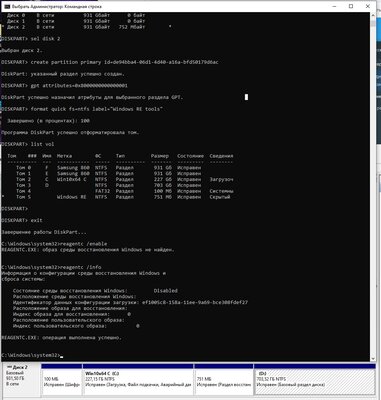This screenshot has height=400, width=381.
Task: Click the 'list vol' command line
Action: [28, 144]
